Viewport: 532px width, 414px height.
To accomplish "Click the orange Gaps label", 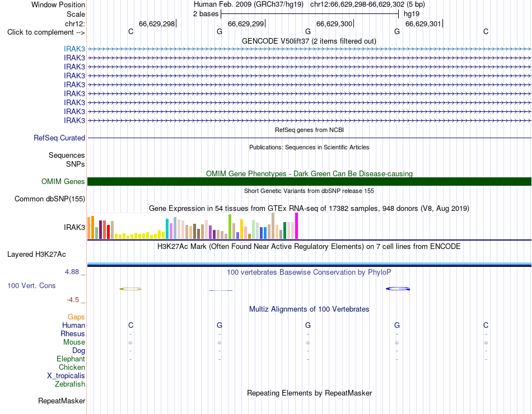I will click(x=76, y=317).
